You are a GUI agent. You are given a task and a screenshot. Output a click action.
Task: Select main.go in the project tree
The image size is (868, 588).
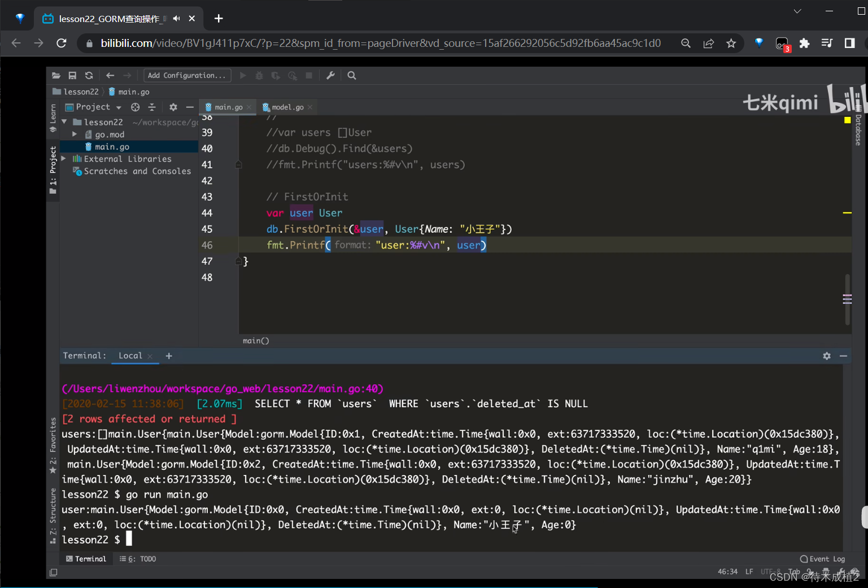(x=112, y=147)
